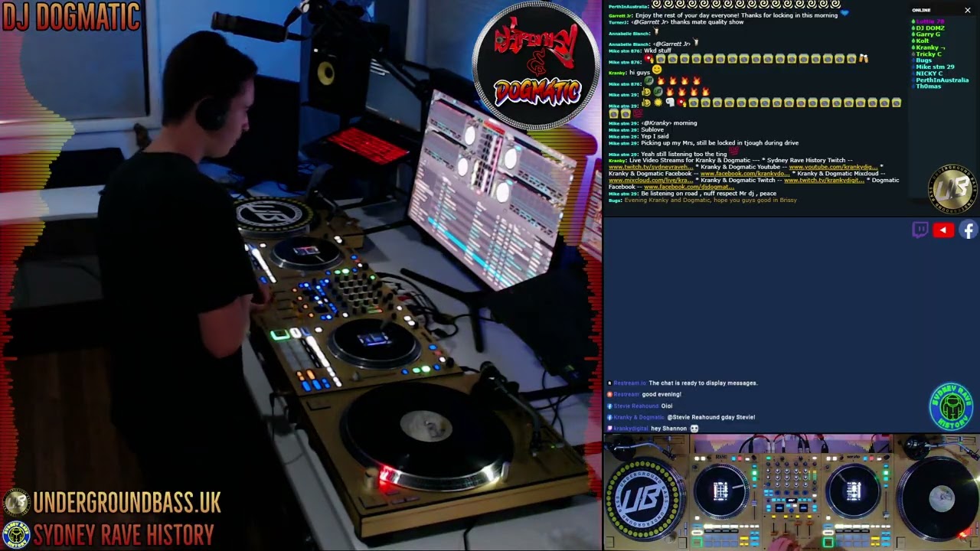Click Bugs' message 'Evening Kranky and Dogmatic'

(710, 200)
